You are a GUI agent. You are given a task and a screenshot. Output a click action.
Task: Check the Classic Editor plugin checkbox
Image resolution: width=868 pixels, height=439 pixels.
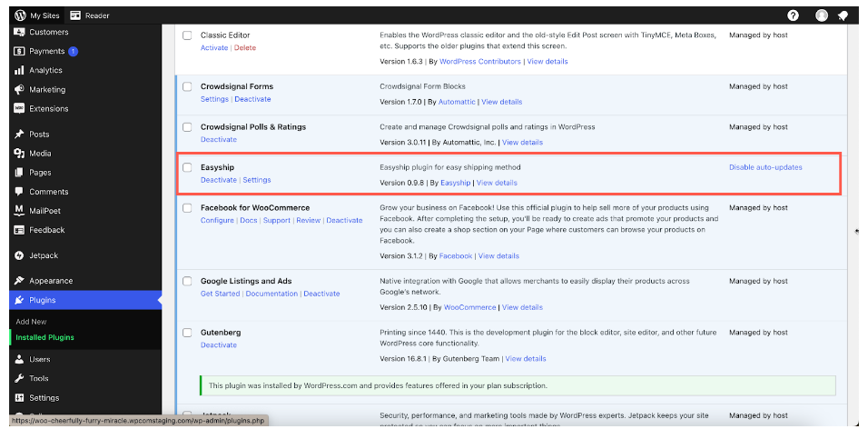tap(187, 35)
